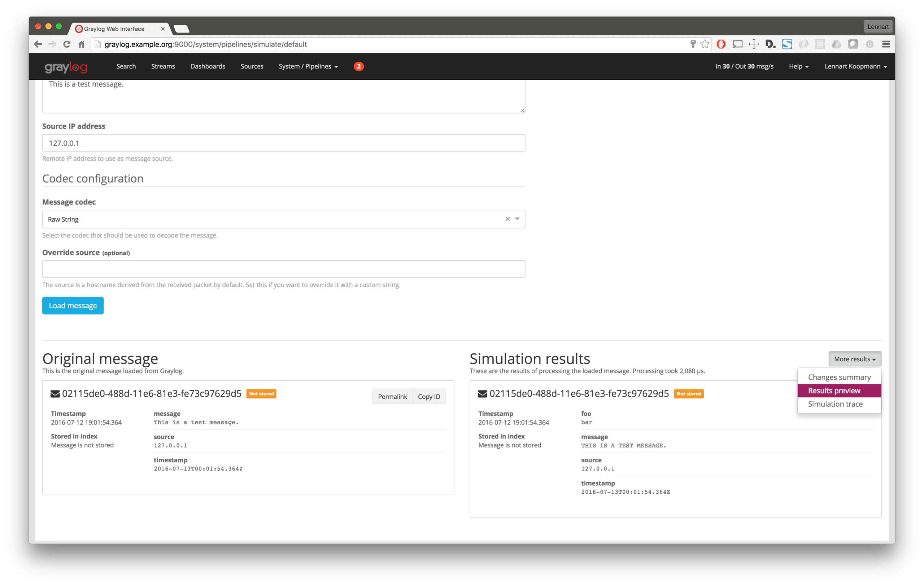924x585 pixels.
Task: Open the More results dropdown
Action: point(855,359)
